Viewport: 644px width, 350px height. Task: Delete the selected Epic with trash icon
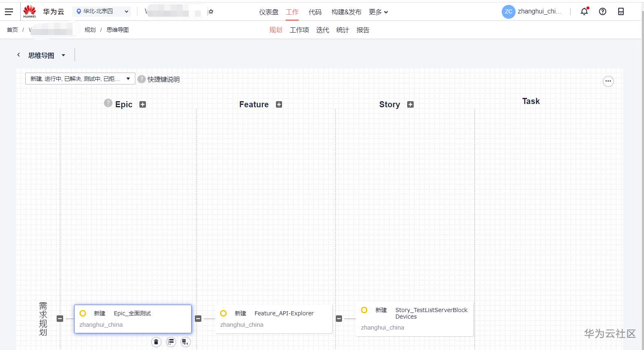point(156,342)
